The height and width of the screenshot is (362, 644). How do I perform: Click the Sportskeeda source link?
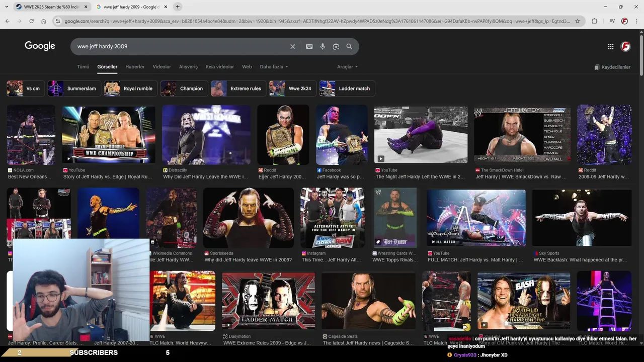pos(221,253)
